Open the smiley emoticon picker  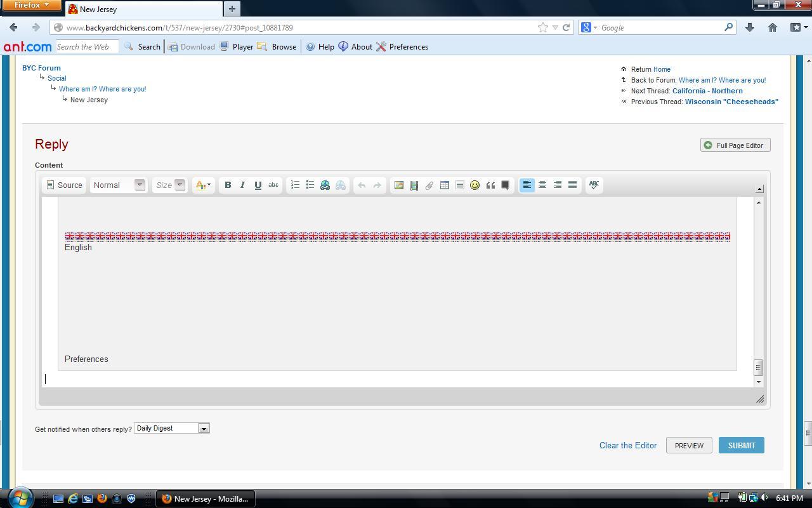[x=475, y=185]
